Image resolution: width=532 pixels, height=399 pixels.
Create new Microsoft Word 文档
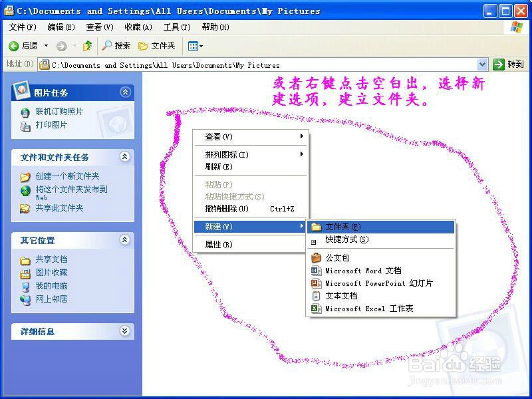click(x=380, y=271)
